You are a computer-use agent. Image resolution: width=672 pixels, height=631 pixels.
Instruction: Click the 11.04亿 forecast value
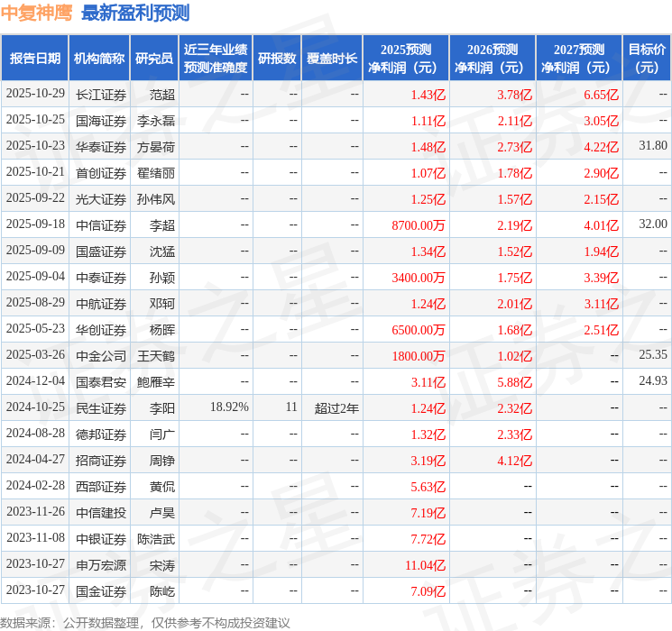[x=425, y=565]
